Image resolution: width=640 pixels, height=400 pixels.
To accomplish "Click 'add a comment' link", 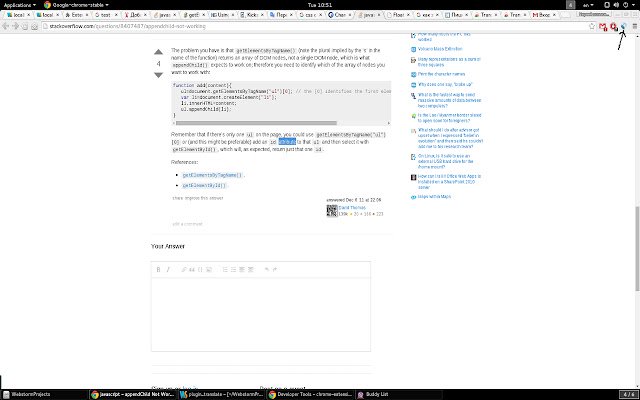I will click(x=187, y=224).
